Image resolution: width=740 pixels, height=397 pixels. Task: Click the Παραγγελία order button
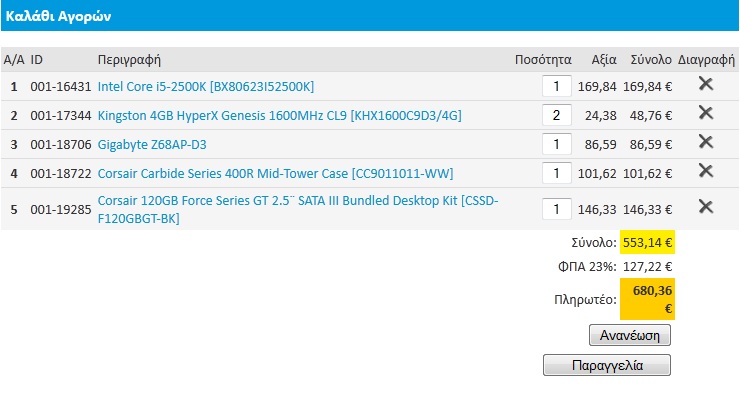(607, 365)
